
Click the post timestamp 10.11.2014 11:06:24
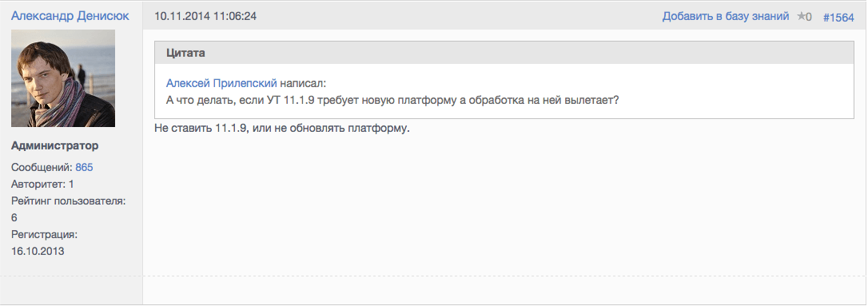point(205,17)
